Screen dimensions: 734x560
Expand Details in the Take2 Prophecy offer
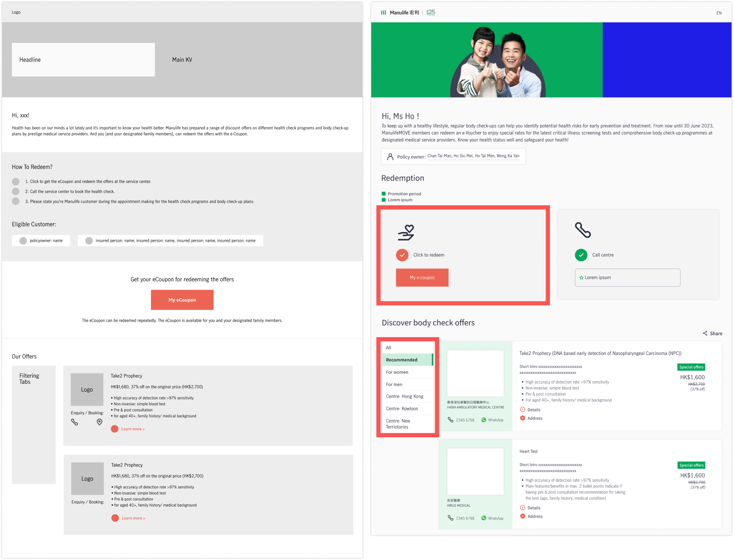[530, 410]
